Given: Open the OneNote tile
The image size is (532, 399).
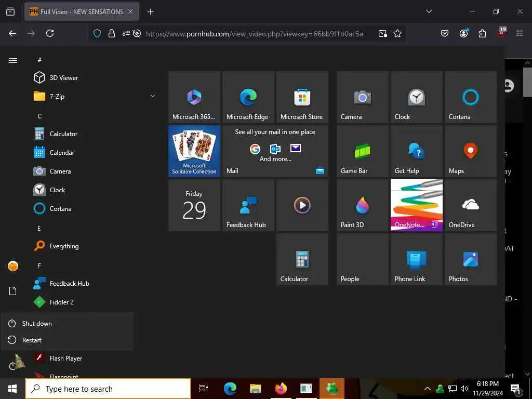Looking at the screenshot, I should pos(416,205).
